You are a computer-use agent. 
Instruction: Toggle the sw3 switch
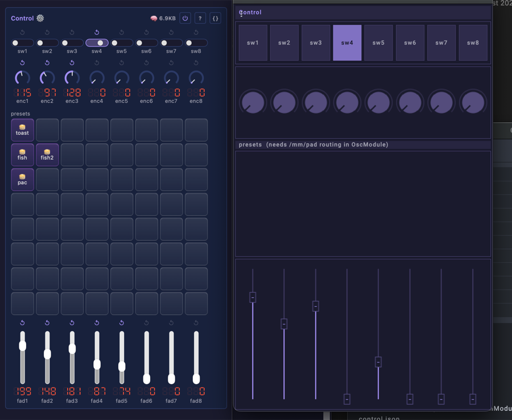(72, 43)
